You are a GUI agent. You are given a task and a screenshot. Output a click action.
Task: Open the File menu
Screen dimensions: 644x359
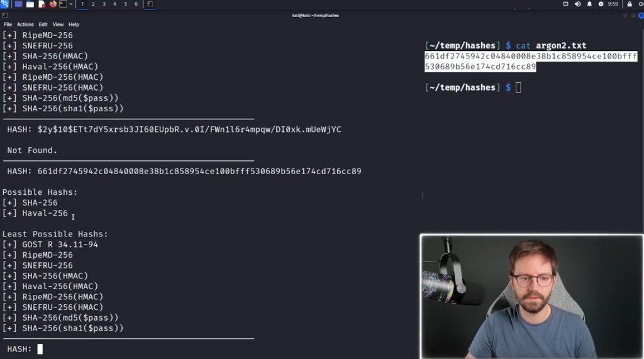[x=8, y=25]
